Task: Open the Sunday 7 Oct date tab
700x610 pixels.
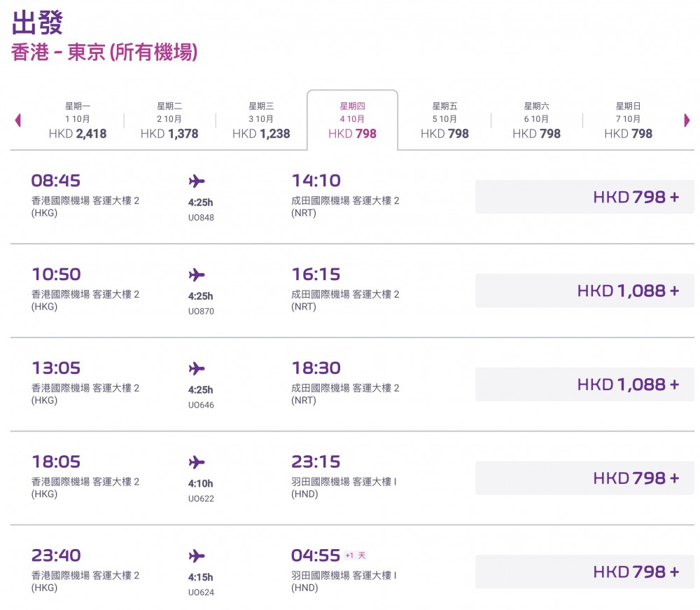Action: pyautogui.click(x=628, y=120)
